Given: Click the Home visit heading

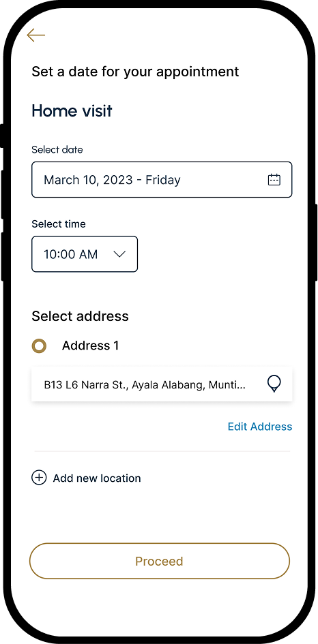Looking at the screenshot, I should pyautogui.click(x=72, y=111).
